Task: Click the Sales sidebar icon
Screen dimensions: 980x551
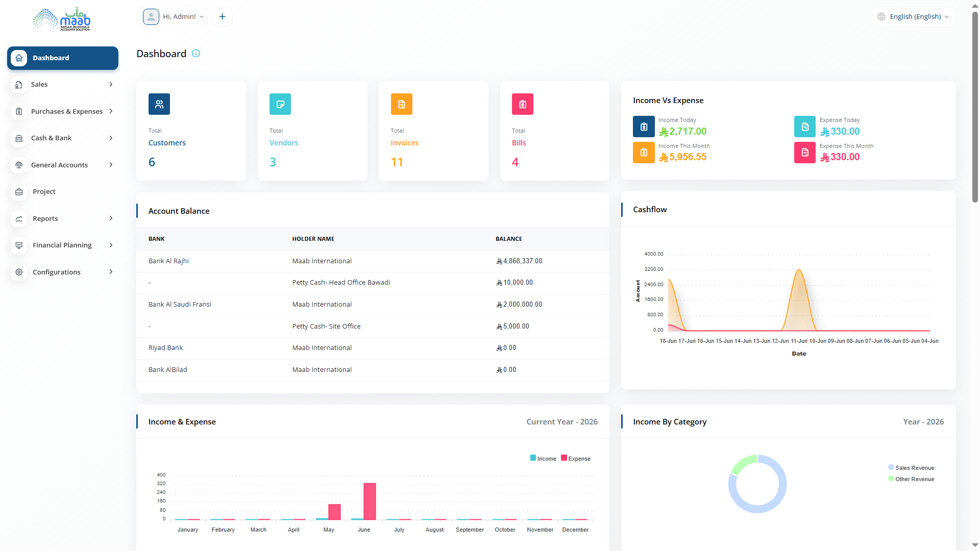Action: [19, 85]
